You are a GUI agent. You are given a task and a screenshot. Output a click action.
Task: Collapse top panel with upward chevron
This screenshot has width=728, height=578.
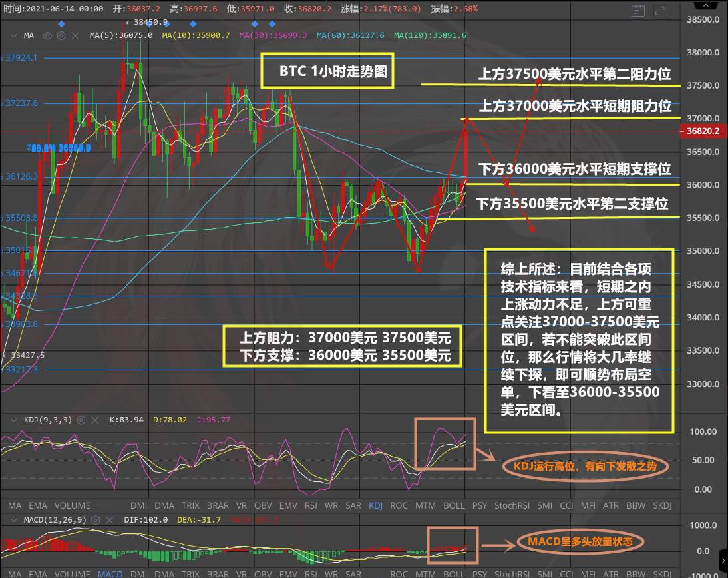[x=706, y=5]
